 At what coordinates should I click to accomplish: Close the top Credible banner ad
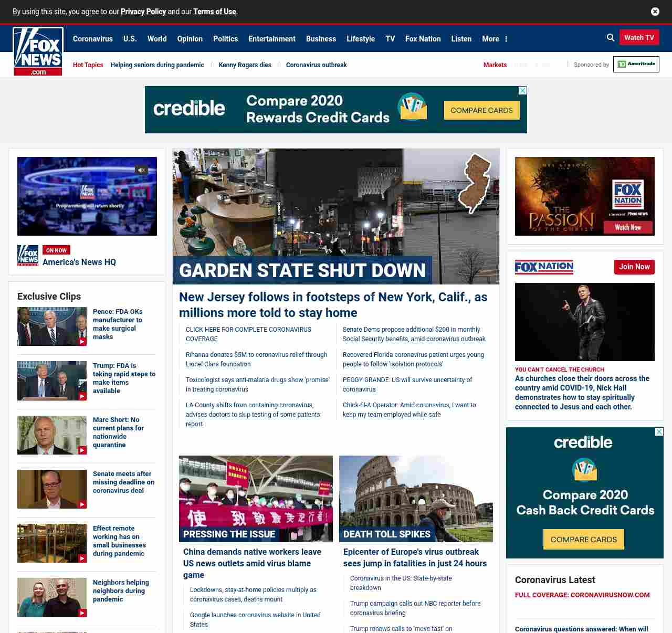[522, 91]
